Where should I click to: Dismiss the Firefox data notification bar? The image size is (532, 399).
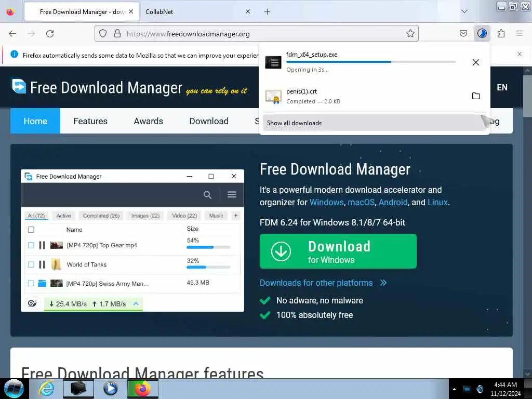coord(520,54)
